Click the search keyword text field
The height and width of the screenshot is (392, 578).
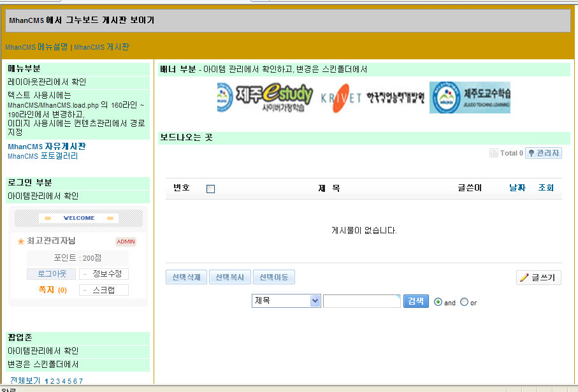click(361, 301)
